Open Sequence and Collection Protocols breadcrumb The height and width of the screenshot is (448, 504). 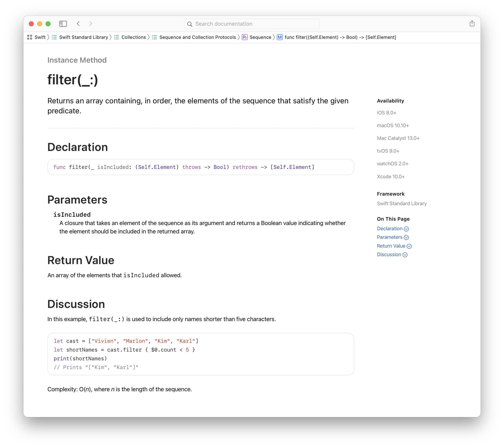197,37
